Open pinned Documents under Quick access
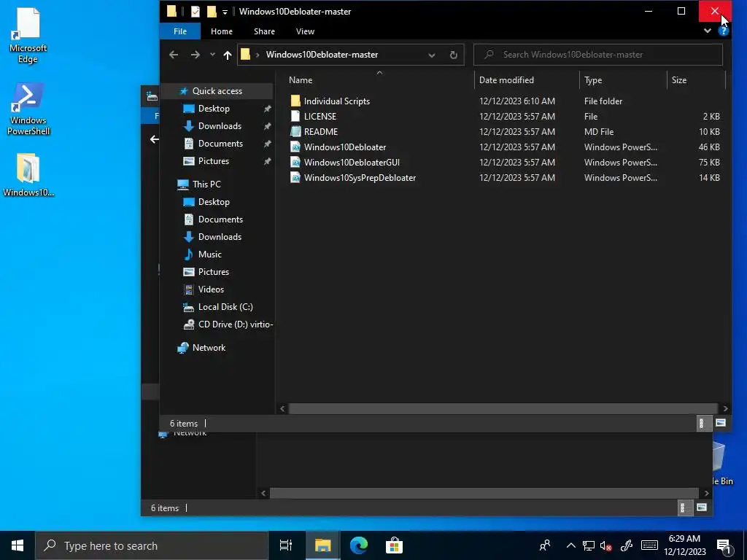The image size is (747, 560). coord(220,144)
